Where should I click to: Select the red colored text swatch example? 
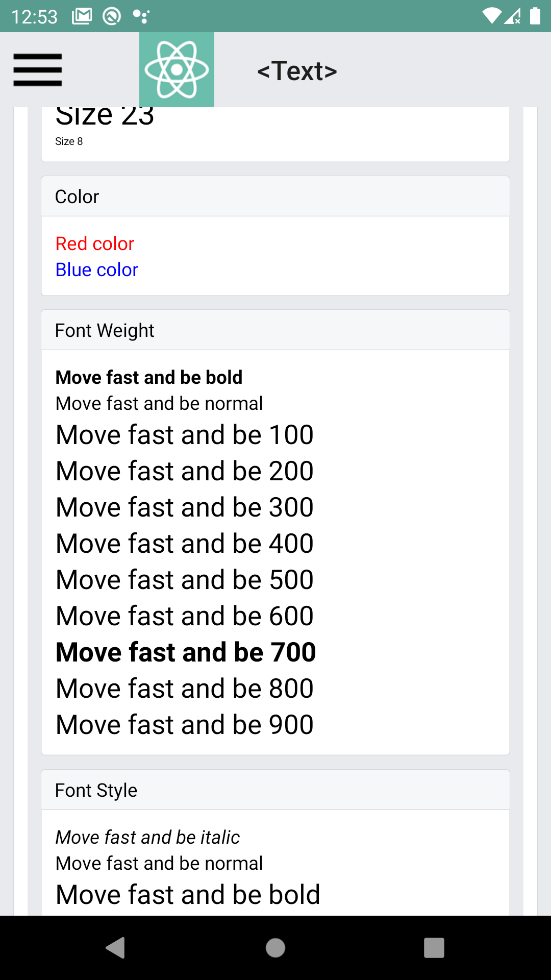click(95, 243)
